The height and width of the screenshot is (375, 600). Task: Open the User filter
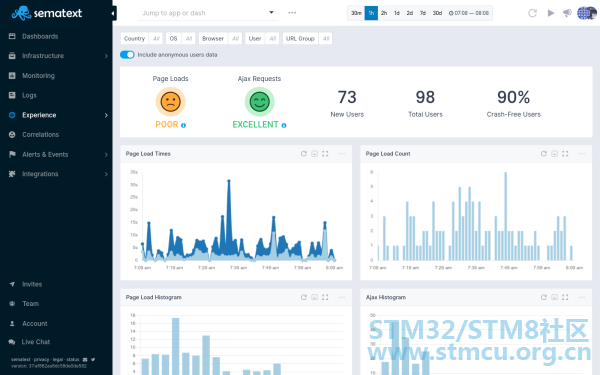pyautogui.click(x=262, y=39)
